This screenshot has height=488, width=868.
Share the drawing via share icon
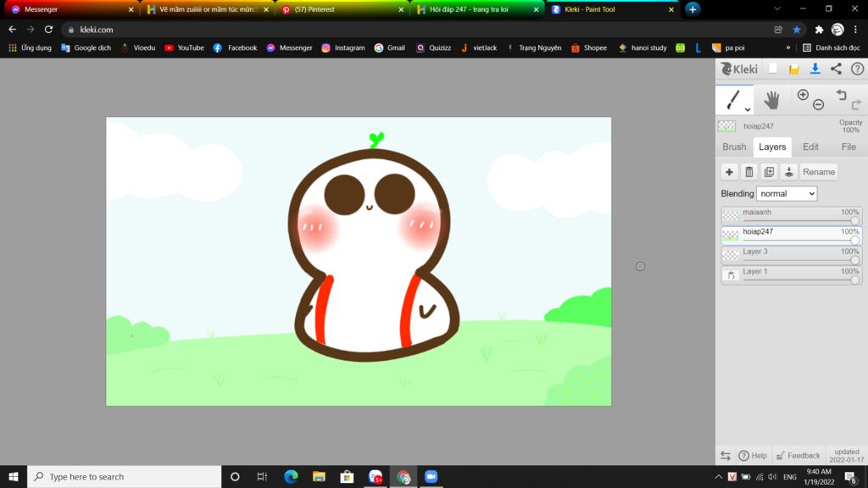coord(836,69)
